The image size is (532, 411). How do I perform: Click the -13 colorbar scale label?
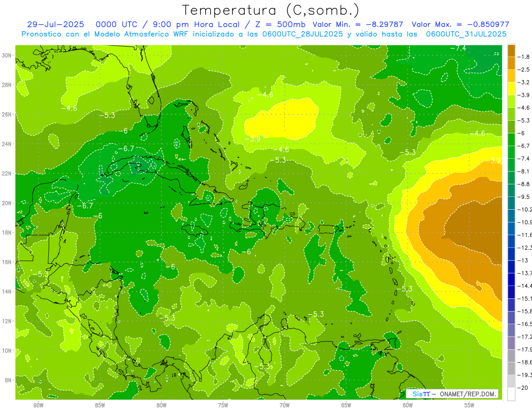pyautogui.click(x=523, y=260)
